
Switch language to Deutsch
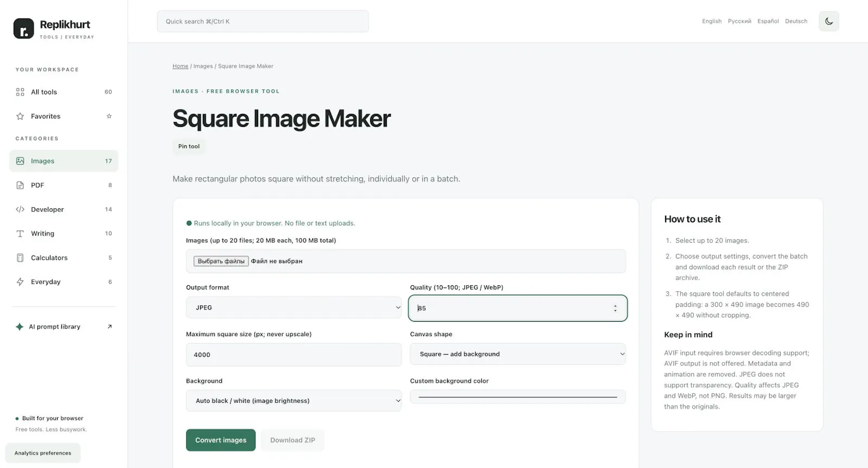[x=796, y=21]
